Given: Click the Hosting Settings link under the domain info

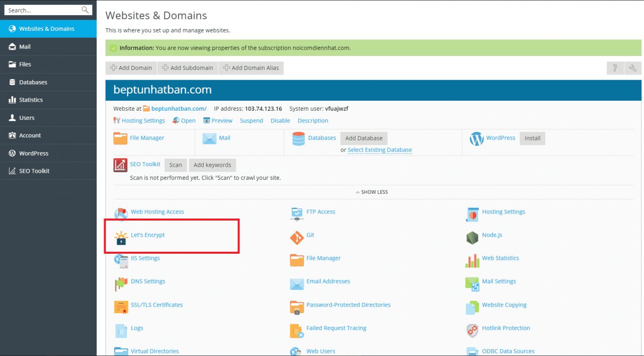Looking at the screenshot, I should (143, 121).
